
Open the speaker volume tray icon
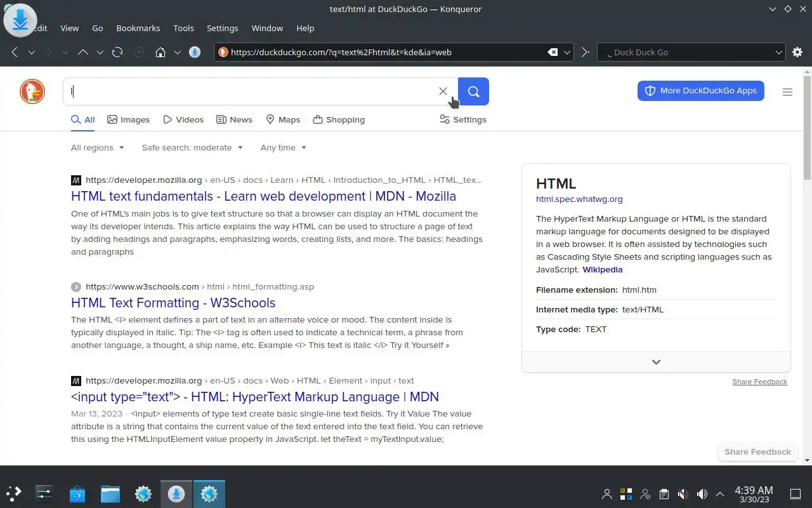[702, 493]
